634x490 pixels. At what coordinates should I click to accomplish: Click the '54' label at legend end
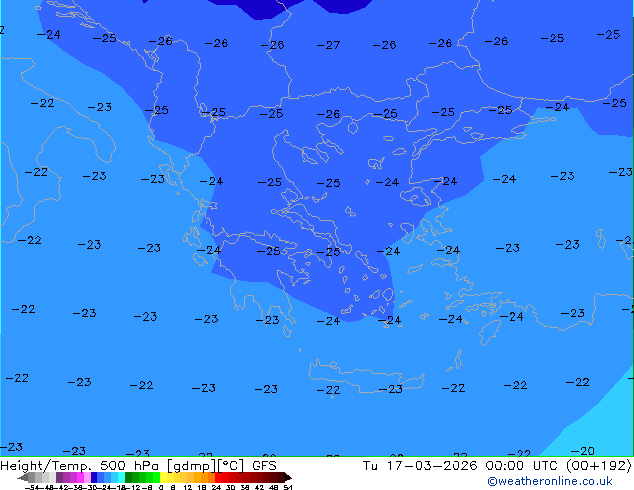(x=288, y=488)
